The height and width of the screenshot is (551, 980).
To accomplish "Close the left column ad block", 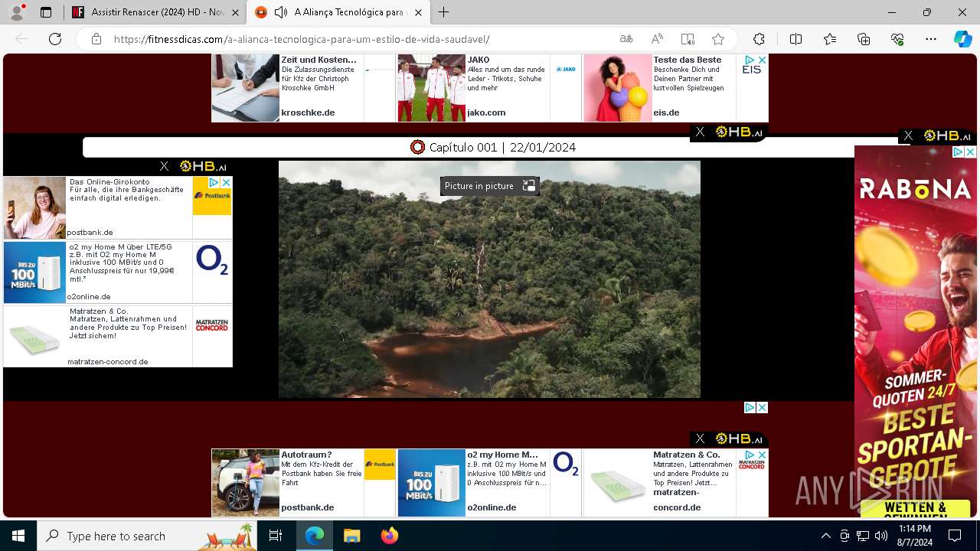I will [x=226, y=183].
